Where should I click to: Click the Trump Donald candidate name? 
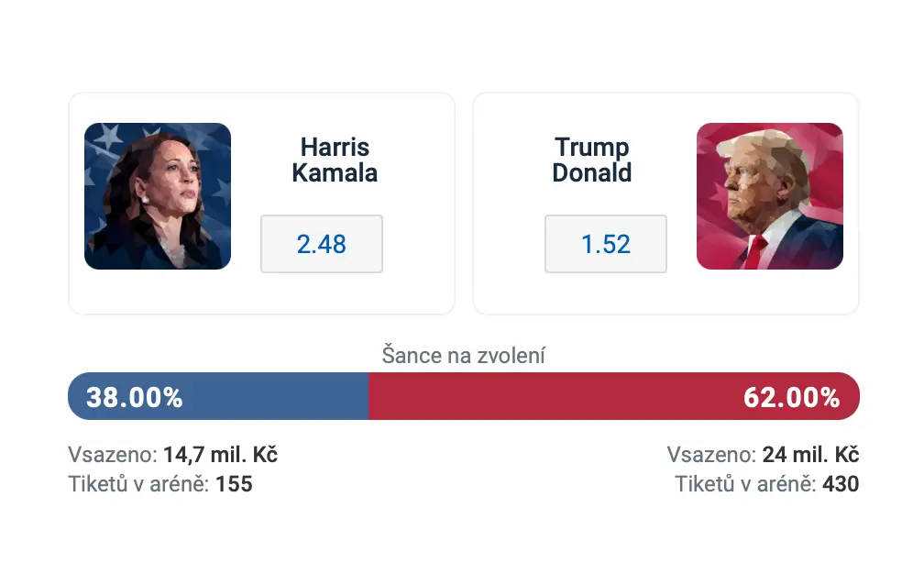tap(591, 160)
